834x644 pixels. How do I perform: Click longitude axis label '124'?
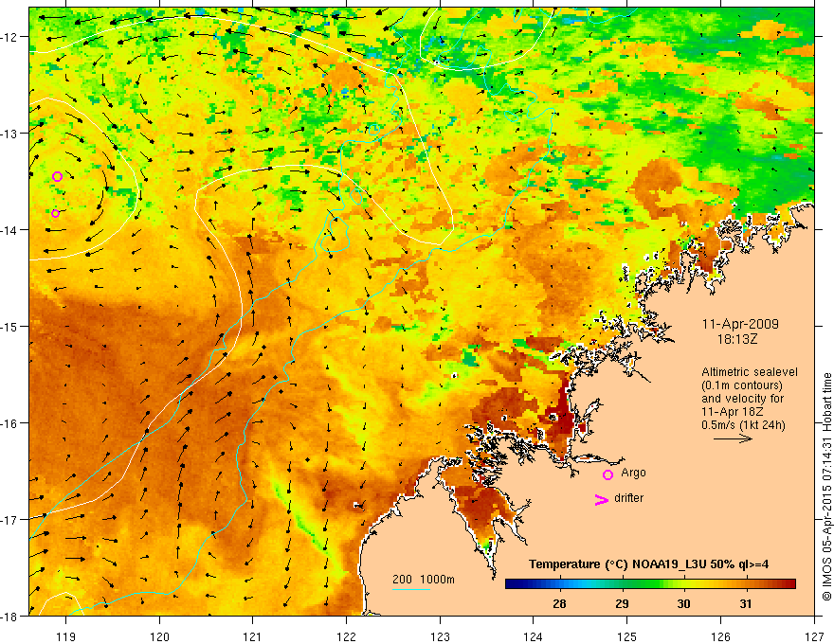click(x=534, y=636)
